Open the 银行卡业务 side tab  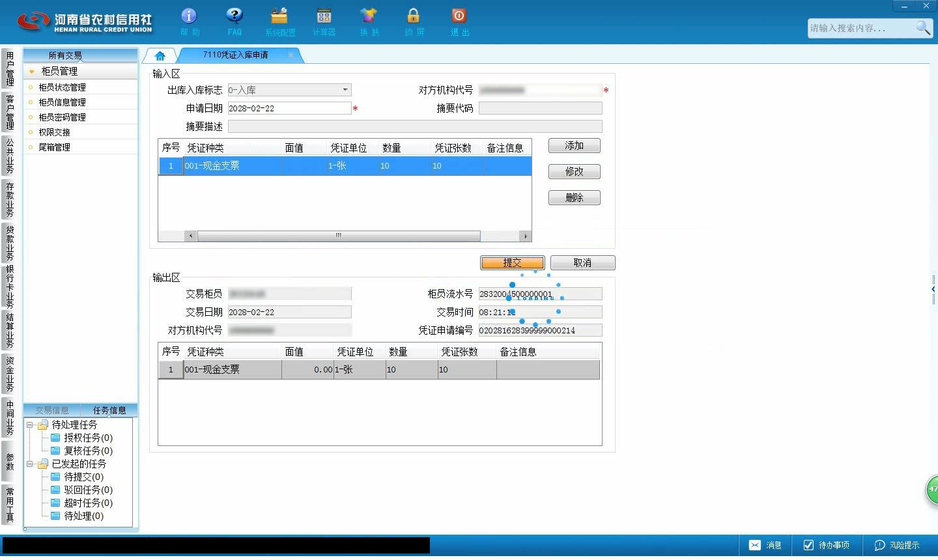[10, 287]
